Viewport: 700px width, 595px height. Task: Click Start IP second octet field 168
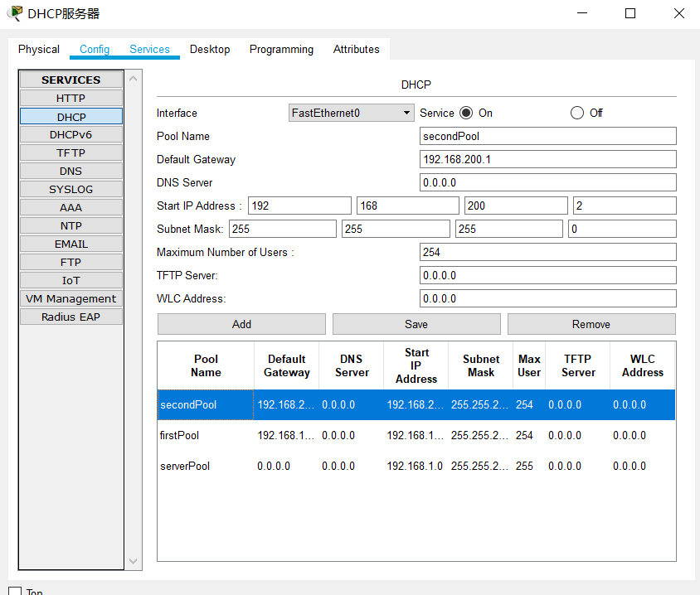pyautogui.click(x=408, y=206)
